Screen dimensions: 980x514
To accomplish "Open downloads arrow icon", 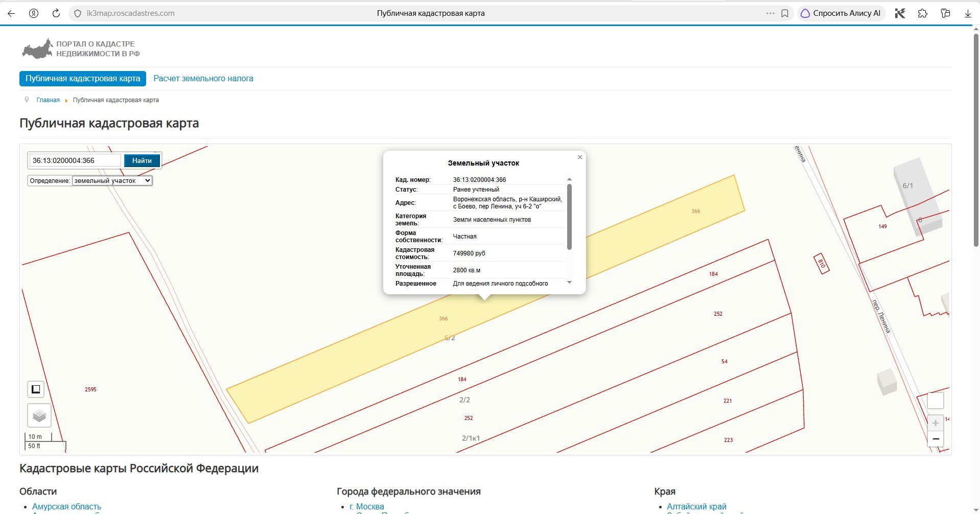I will click(x=968, y=13).
